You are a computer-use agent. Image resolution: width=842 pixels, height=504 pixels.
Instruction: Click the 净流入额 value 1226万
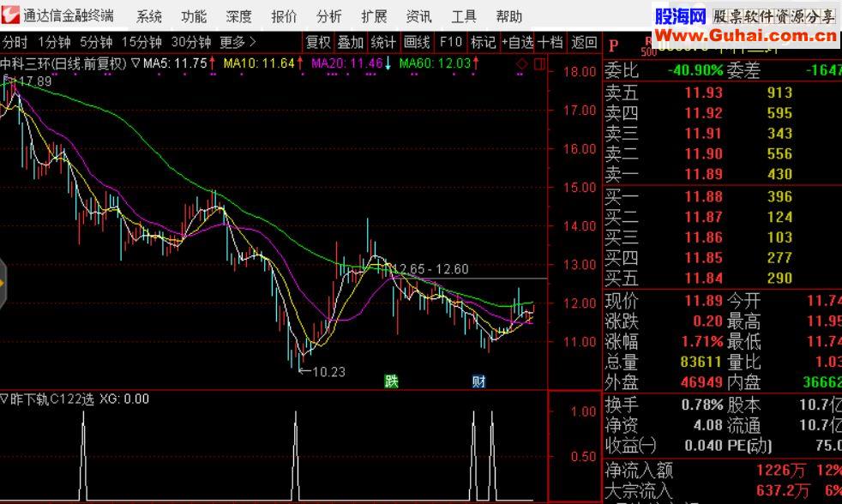781,471
